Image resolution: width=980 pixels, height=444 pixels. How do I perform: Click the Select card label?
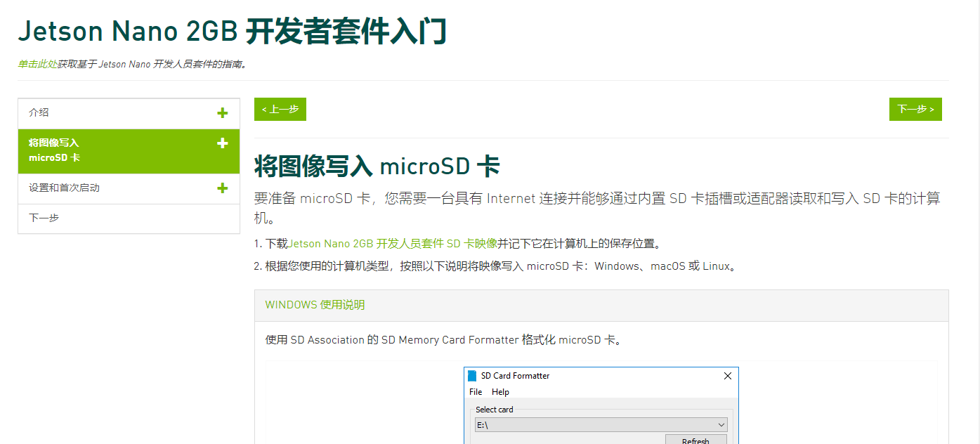[495, 410]
